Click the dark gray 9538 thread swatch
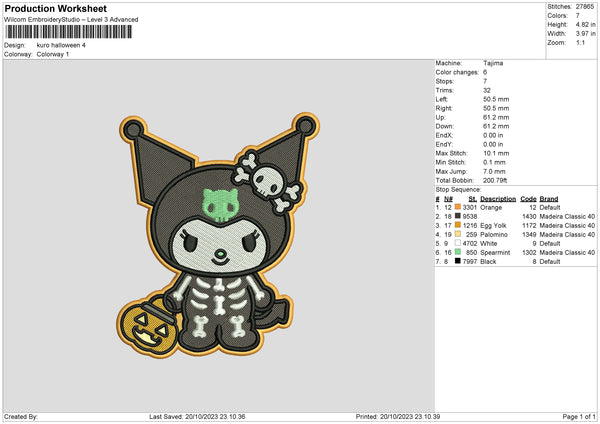 point(458,216)
